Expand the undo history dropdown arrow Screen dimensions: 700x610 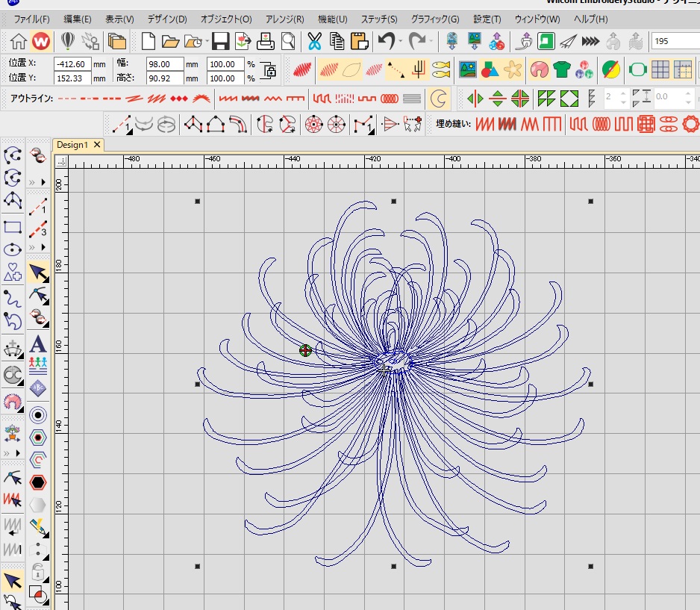(x=401, y=42)
